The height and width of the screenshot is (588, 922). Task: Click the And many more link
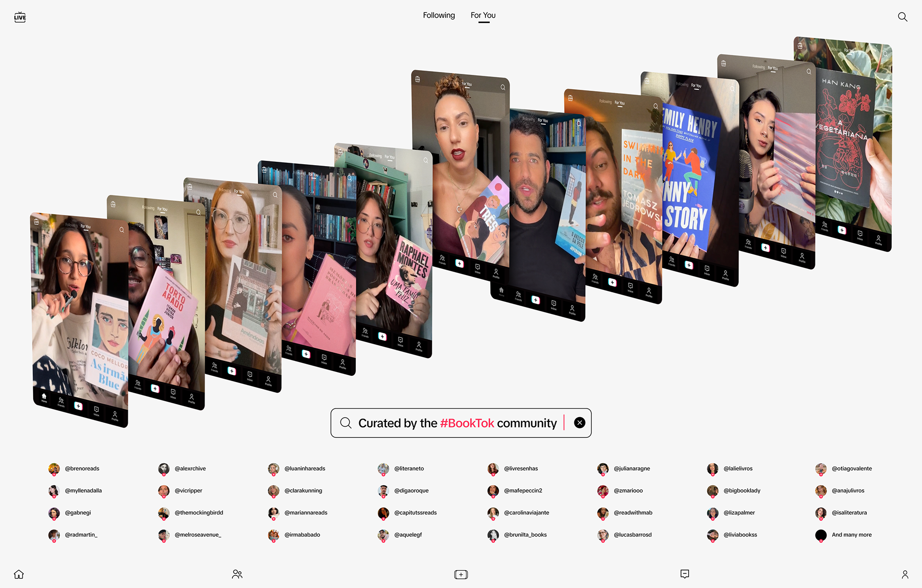click(851, 535)
